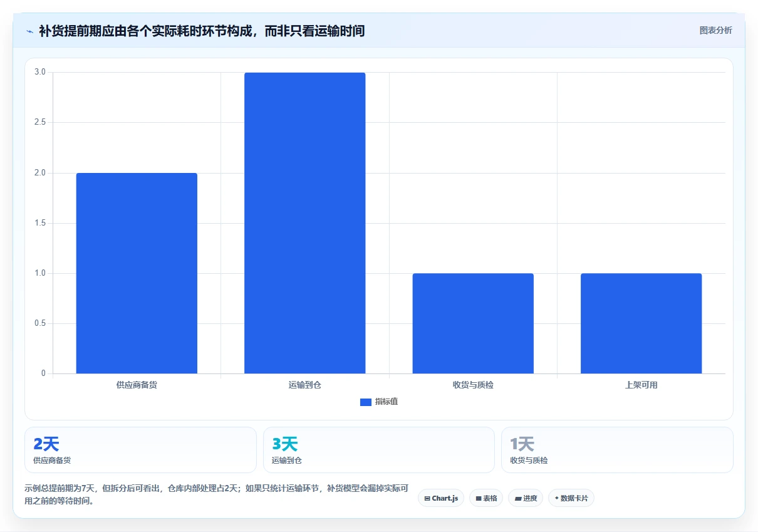The width and height of the screenshot is (758, 532).
Task: Click the 0.5 y-axis tick label
Action: click(40, 323)
